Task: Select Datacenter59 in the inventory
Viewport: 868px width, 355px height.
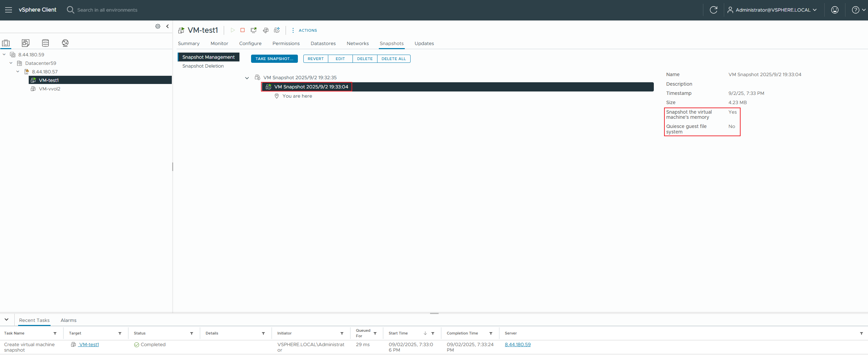Action: [41, 63]
